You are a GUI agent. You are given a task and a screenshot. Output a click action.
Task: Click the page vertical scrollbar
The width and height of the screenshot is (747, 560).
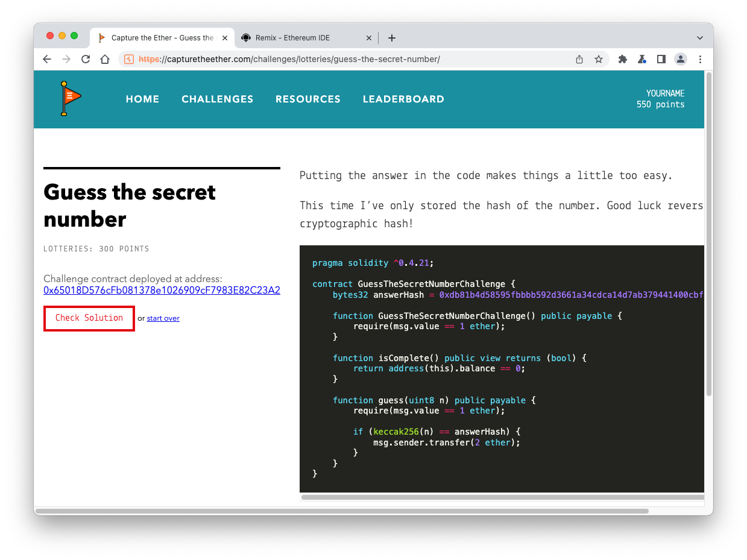pos(709,234)
